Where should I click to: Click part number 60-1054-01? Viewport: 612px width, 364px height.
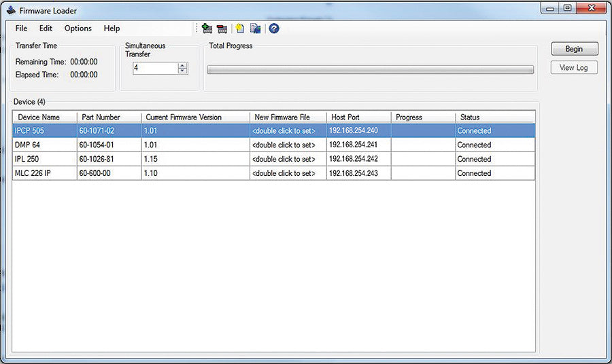pyautogui.click(x=97, y=145)
